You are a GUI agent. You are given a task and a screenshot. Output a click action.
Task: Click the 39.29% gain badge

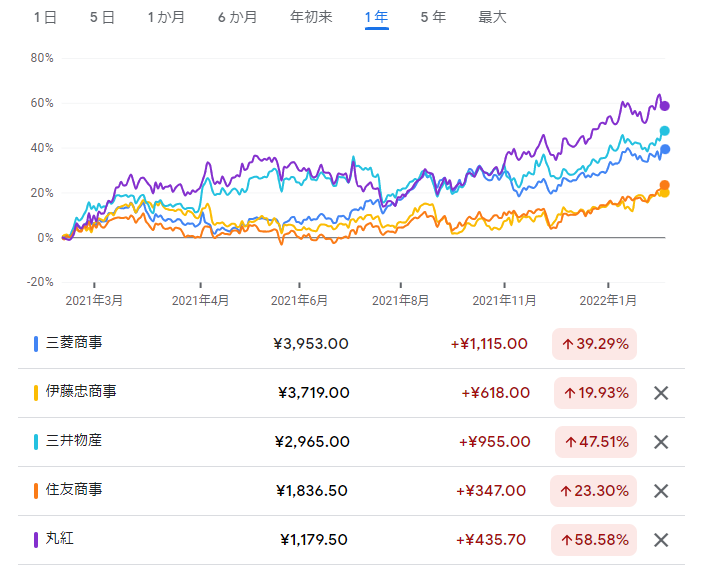(594, 344)
